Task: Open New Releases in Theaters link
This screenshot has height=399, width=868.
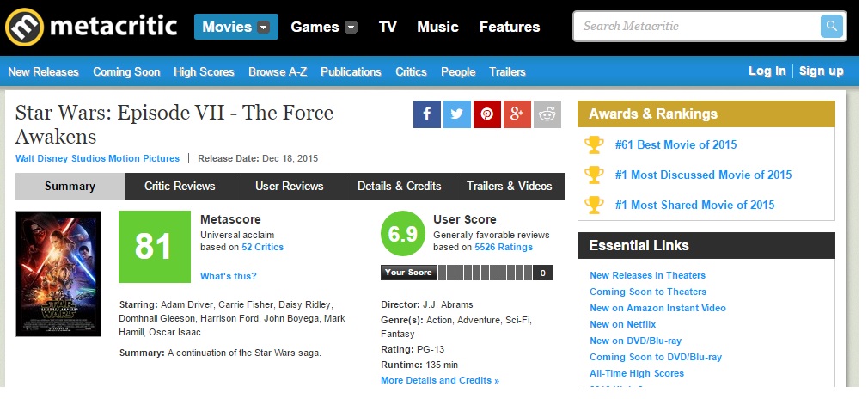Action: tap(648, 275)
